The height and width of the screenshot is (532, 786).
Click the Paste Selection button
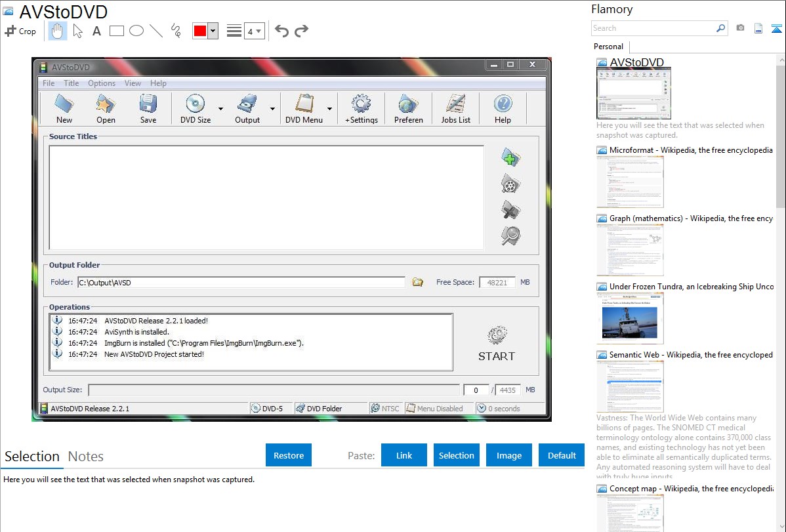coord(457,455)
